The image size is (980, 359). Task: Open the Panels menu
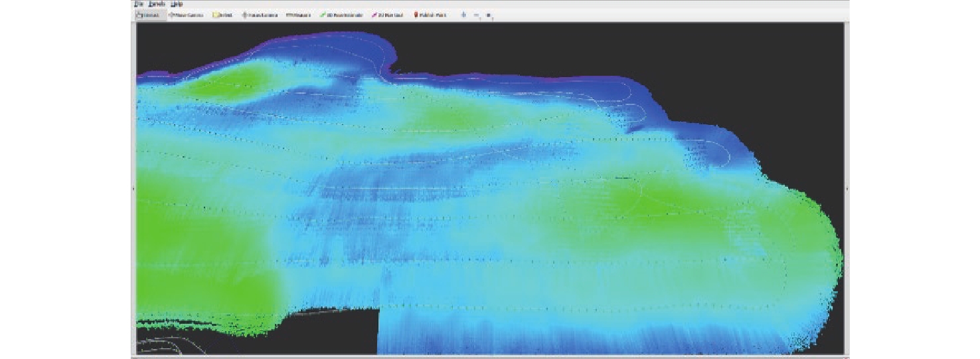[157, 4]
